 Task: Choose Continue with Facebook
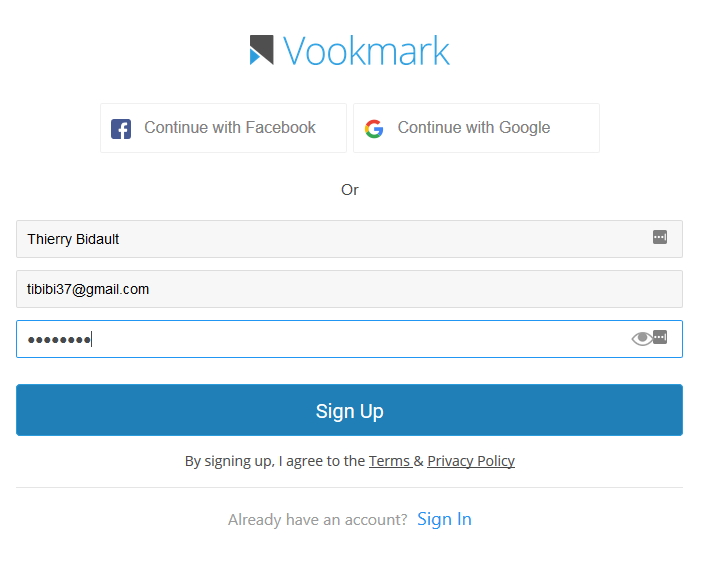pos(224,128)
